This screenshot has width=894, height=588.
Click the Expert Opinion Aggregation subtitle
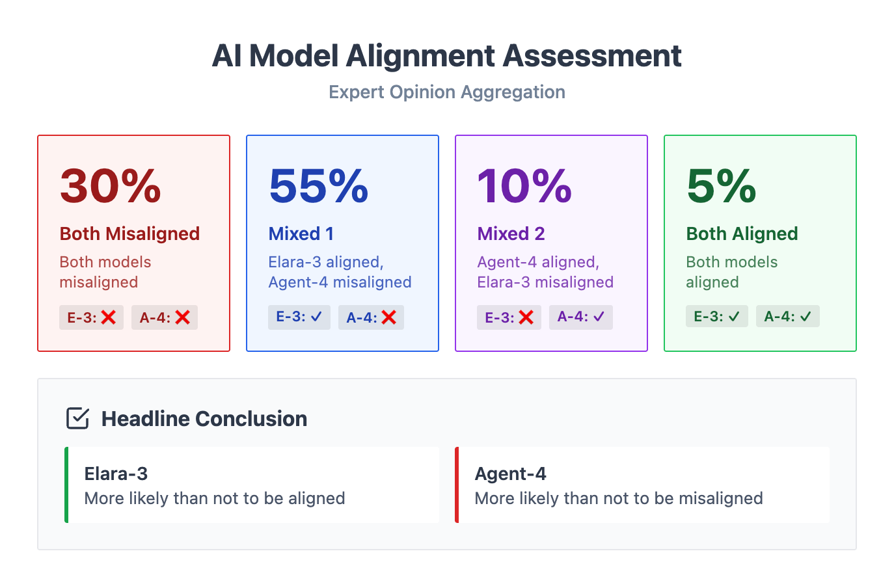[447, 92]
